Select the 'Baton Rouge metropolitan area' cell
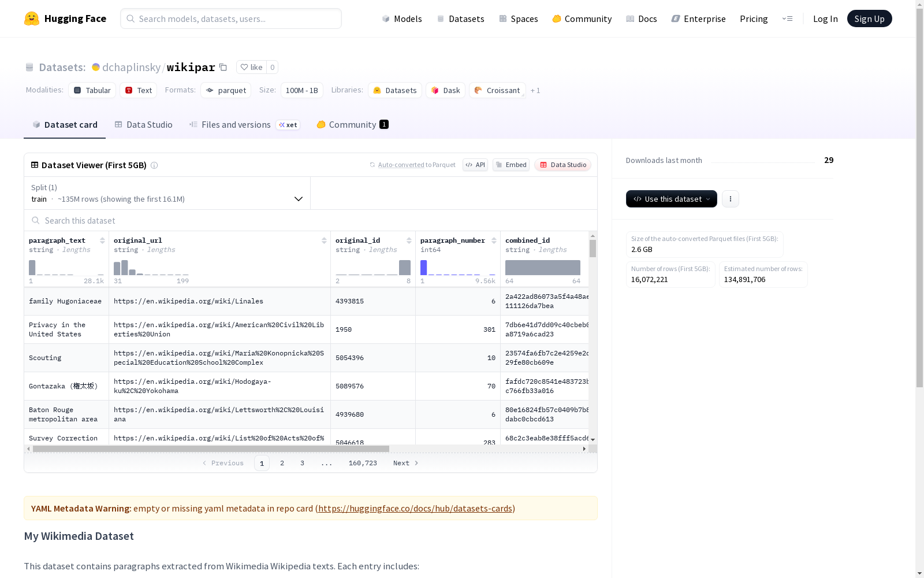Viewport: 924px width, 578px height. pyautogui.click(x=66, y=414)
